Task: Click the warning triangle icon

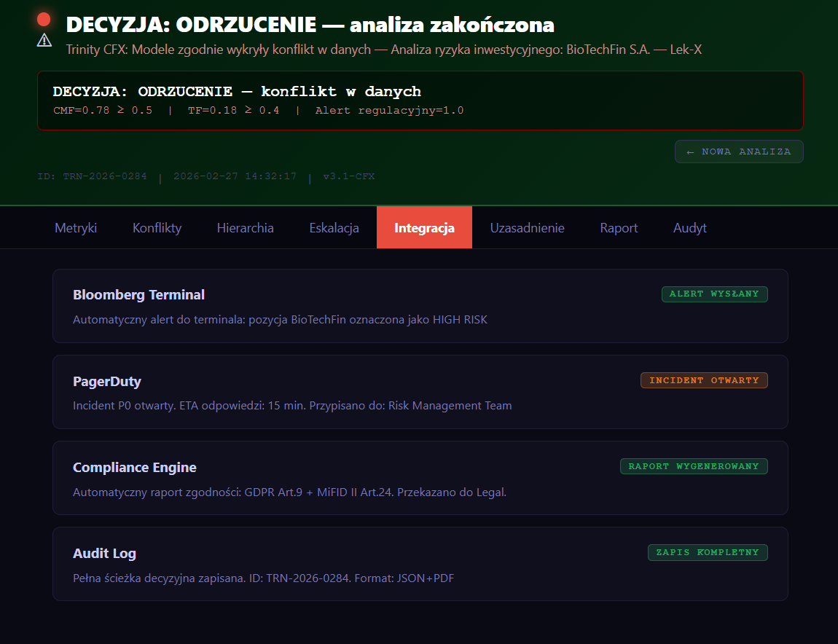Action: pos(44,40)
